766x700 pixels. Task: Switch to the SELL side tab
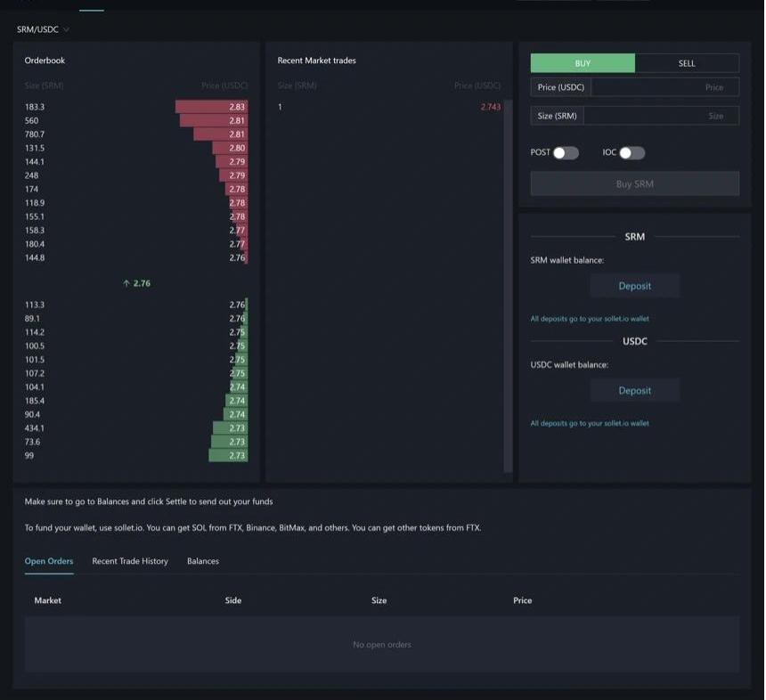(x=687, y=63)
